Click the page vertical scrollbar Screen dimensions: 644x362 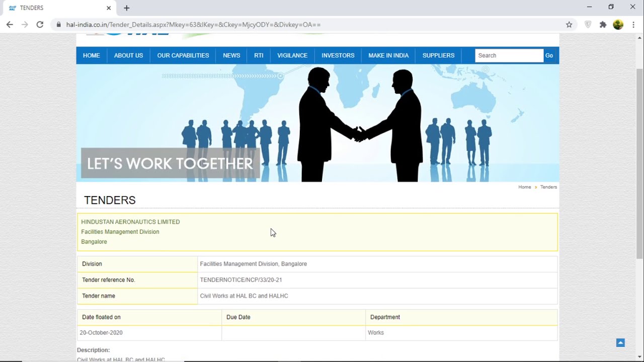pyautogui.click(x=640, y=163)
